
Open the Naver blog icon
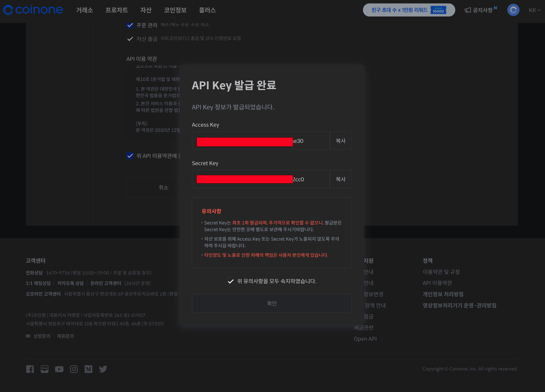tap(44, 369)
